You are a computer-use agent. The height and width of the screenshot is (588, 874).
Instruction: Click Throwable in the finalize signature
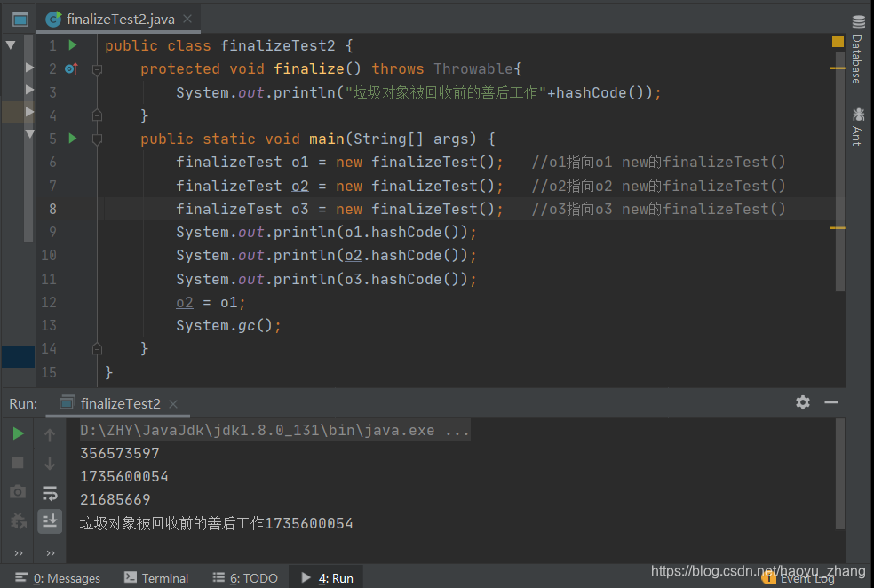(473, 68)
